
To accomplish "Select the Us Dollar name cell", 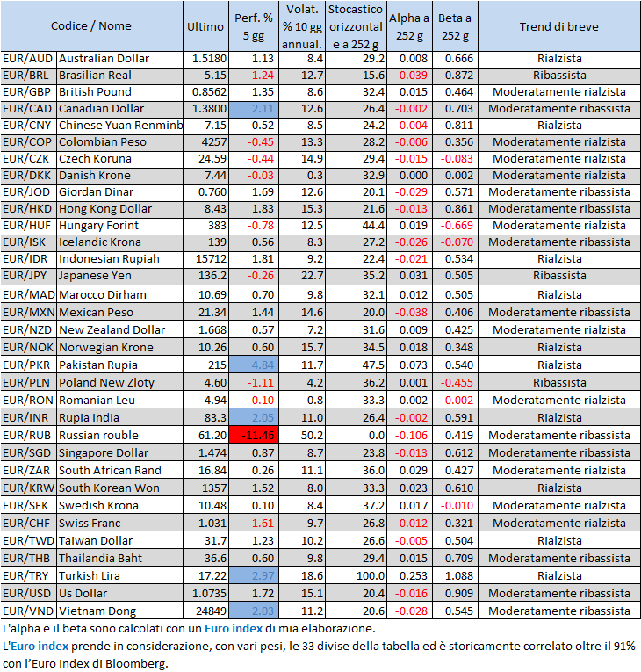I will click(120, 594).
